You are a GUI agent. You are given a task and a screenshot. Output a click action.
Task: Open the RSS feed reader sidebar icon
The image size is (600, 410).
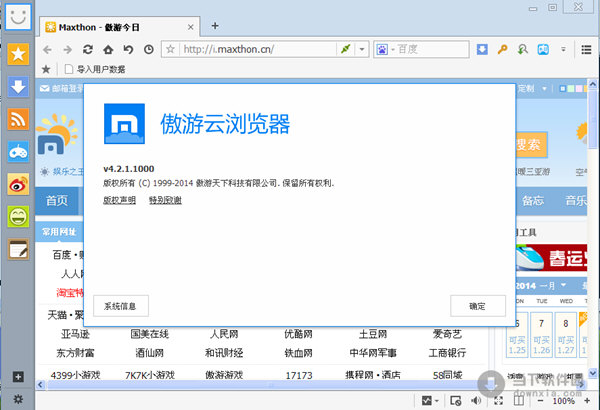point(18,119)
